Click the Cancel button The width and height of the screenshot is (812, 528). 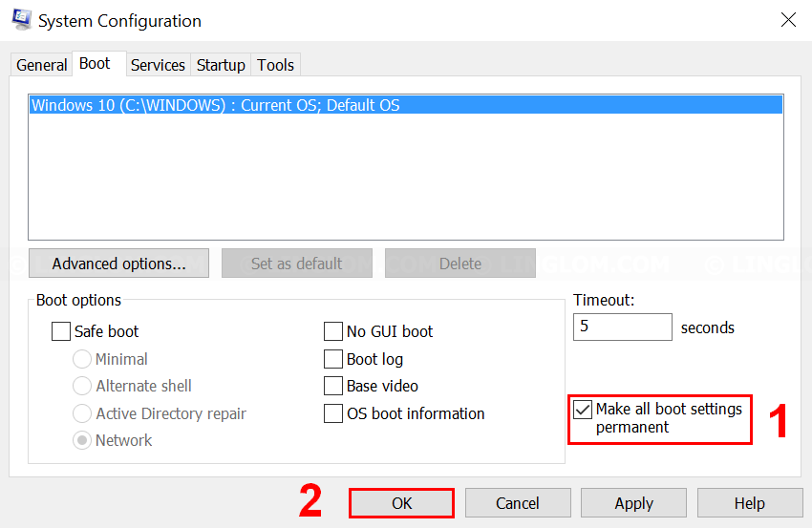pos(518,503)
